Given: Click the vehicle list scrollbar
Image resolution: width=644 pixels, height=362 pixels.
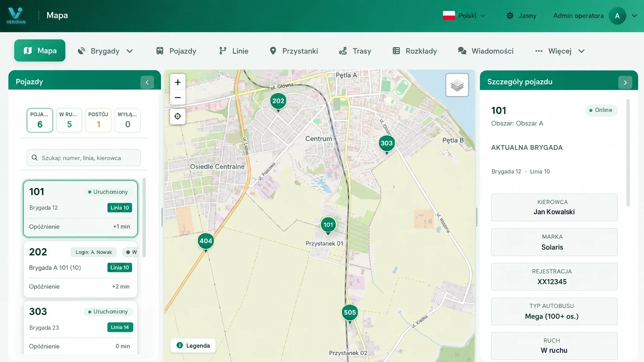Looking at the screenshot, I should coord(144,217).
